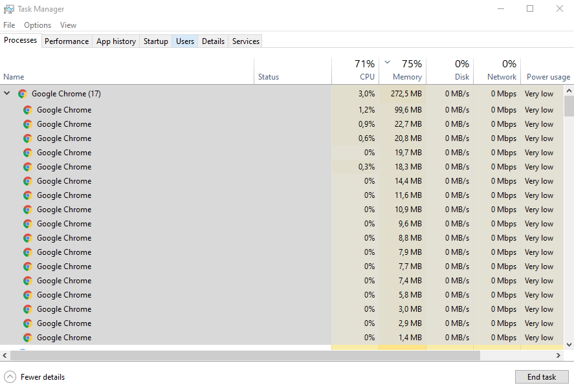Click the Chrome icon in the 19,7 MB row

(28, 153)
